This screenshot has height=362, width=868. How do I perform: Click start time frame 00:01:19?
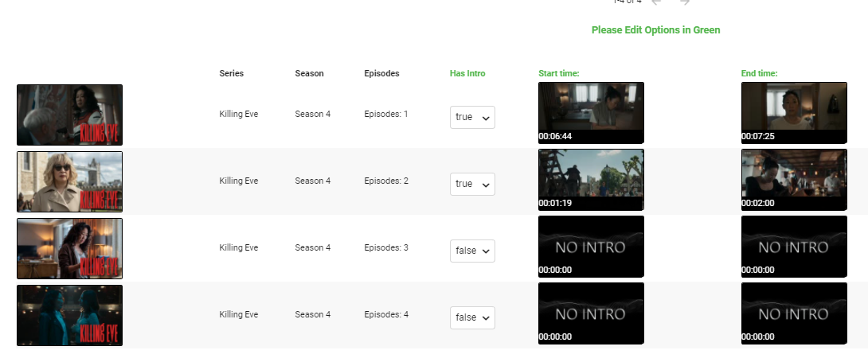[x=591, y=180]
